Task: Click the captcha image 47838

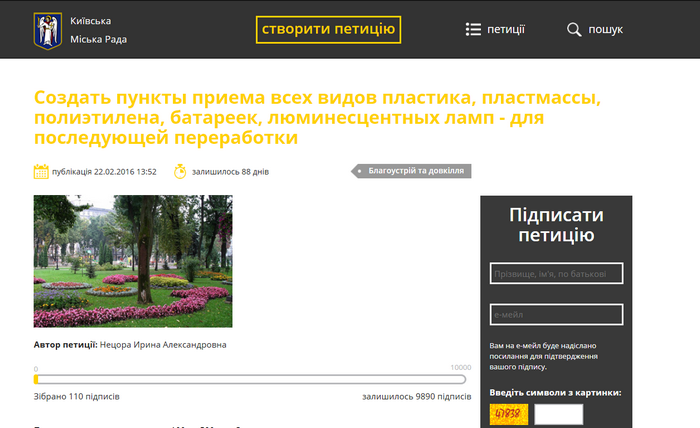Action: [x=509, y=414]
